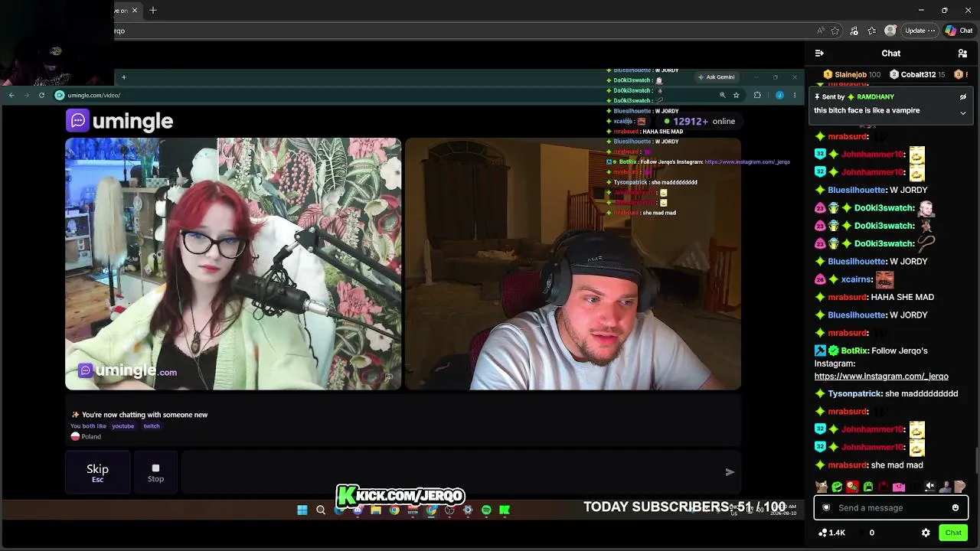Collapse the Kick chat panel

pos(819,54)
